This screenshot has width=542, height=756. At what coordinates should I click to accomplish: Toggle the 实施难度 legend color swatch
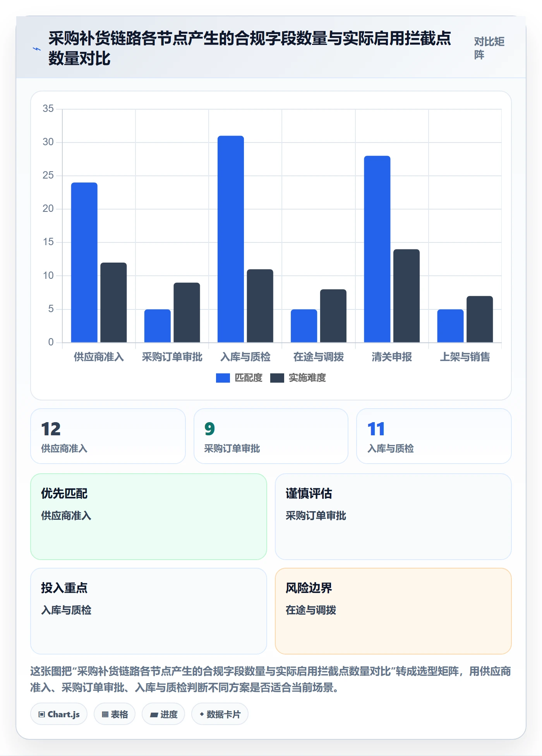[277, 378]
